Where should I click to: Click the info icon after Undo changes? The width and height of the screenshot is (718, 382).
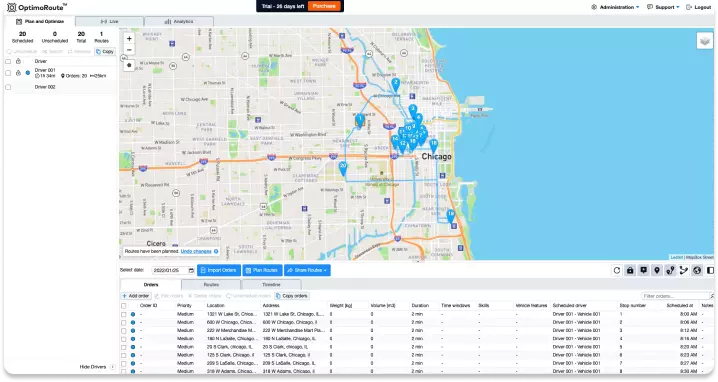pyautogui.click(x=216, y=251)
